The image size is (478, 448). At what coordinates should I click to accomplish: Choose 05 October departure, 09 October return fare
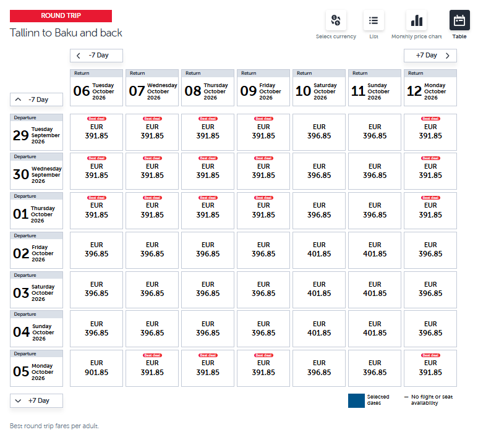click(263, 368)
